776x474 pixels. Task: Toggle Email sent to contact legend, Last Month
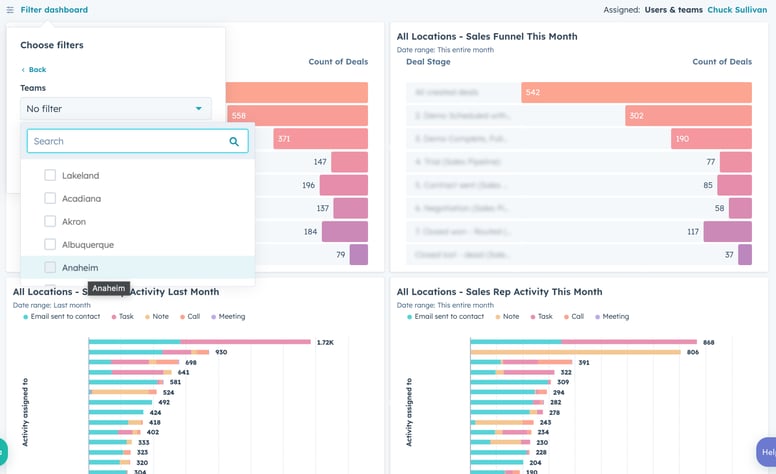pos(61,317)
